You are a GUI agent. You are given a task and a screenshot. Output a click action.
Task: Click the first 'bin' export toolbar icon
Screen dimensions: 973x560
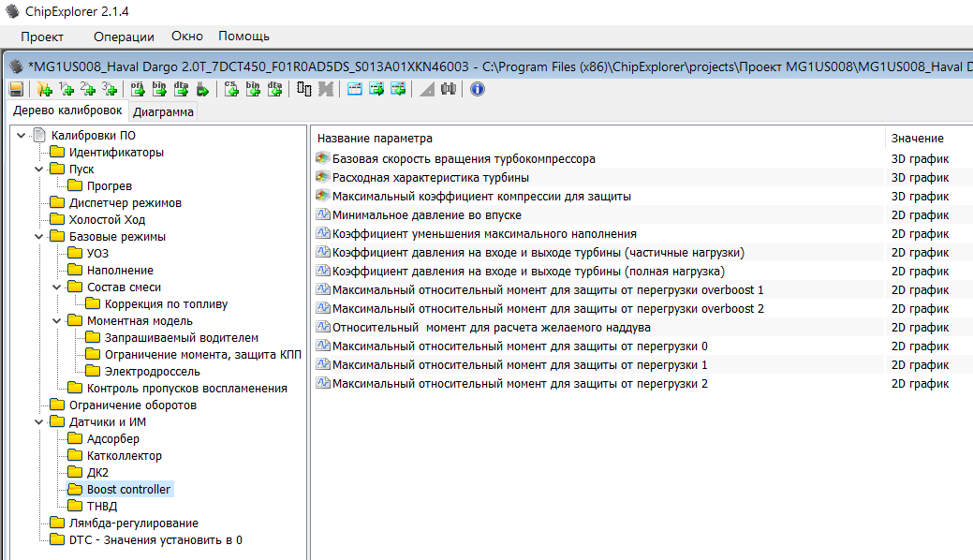pyautogui.click(x=159, y=89)
